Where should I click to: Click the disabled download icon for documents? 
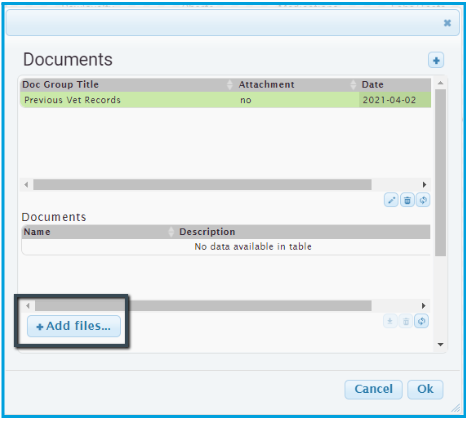(390, 321)
